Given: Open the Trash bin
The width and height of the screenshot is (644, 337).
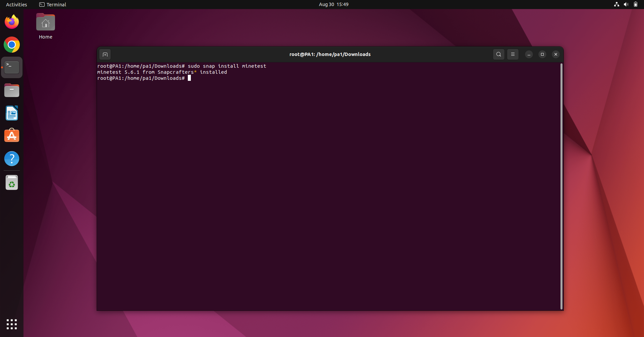Looking at the screenshot, I should (x=12, y=182).
